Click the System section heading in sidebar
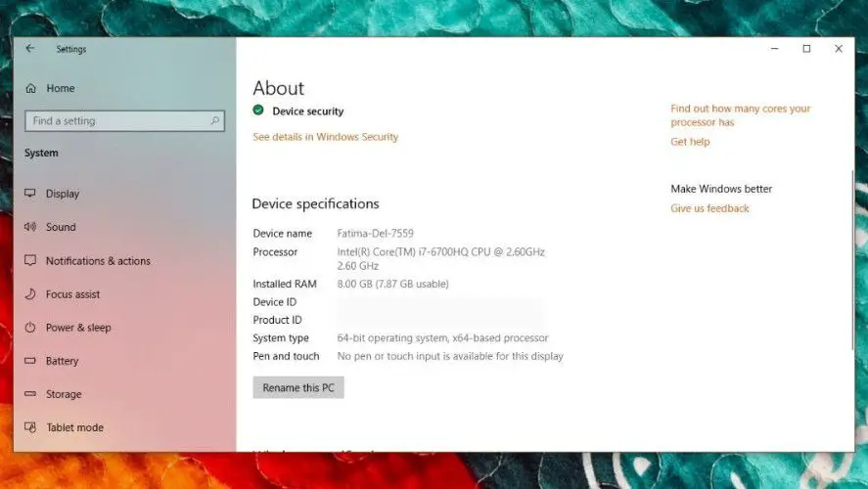 [41, 153]
